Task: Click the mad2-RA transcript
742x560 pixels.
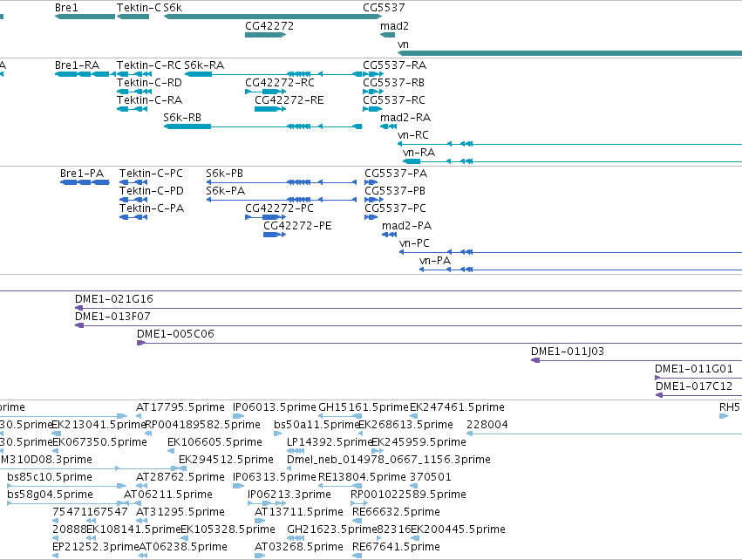Action: pyautogui.click(x=388, y=126)
